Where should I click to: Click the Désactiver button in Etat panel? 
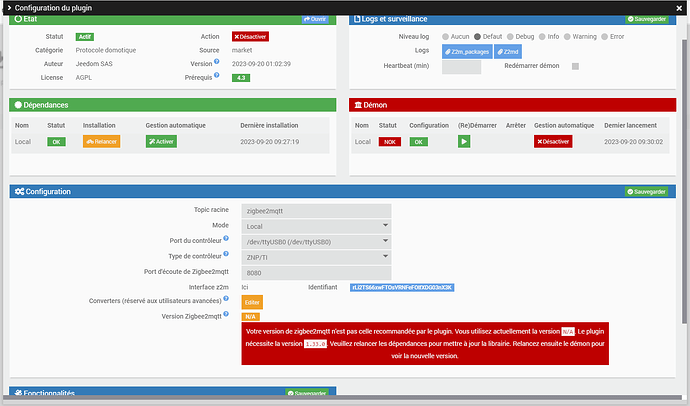point(250,37)
